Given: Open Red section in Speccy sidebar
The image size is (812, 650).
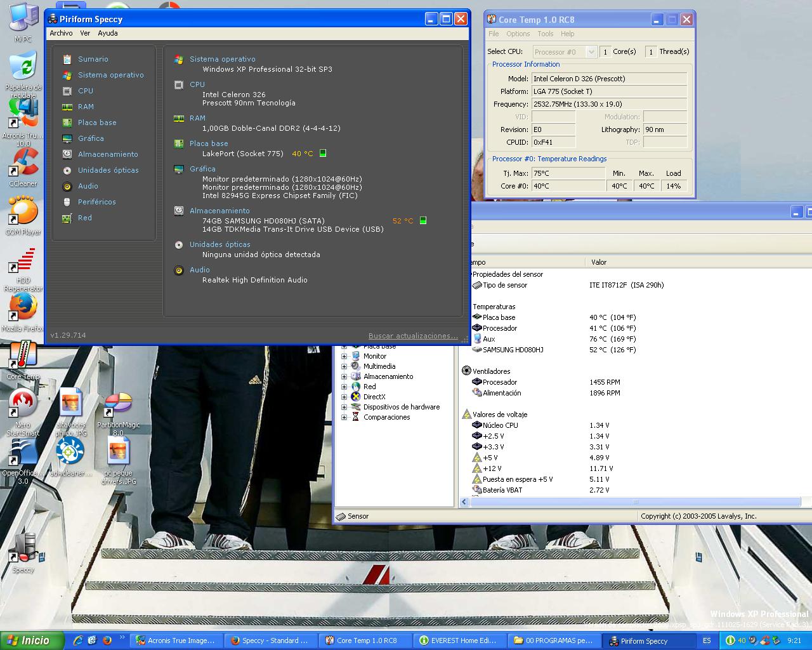Looking at the screenshot, I should click(85, 218).
